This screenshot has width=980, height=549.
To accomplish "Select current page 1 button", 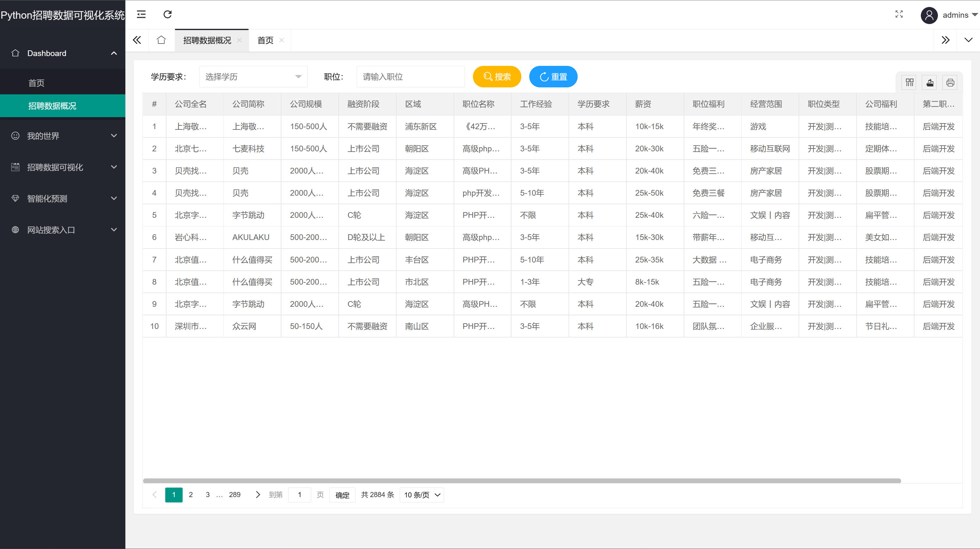I will click(x=174, y=495).
